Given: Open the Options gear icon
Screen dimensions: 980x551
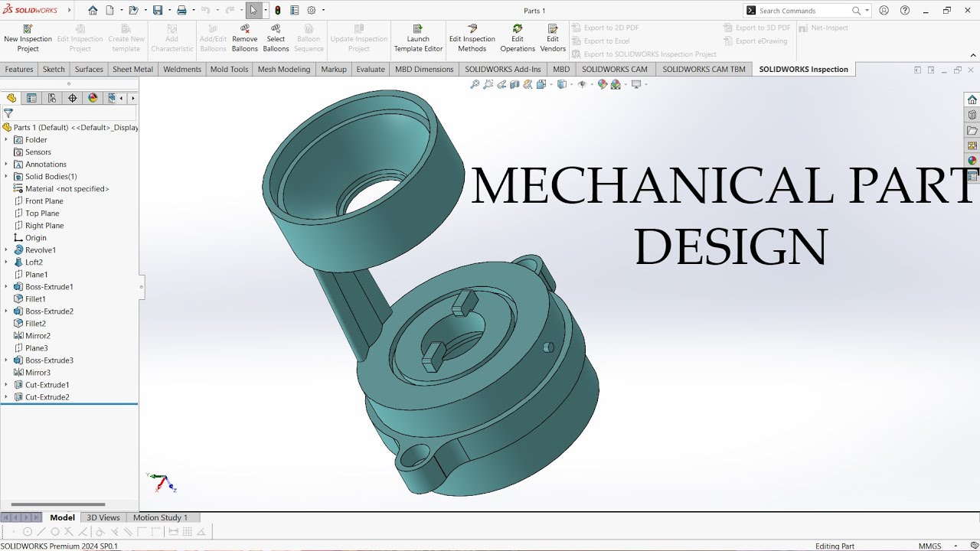Looking at the screenshot, I should tap(312, 11).
